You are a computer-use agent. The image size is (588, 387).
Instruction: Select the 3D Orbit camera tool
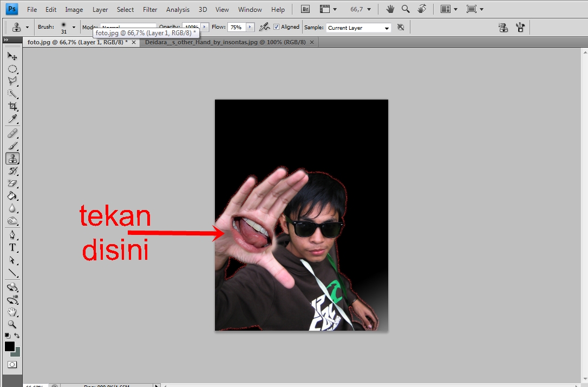click(12, 300)
